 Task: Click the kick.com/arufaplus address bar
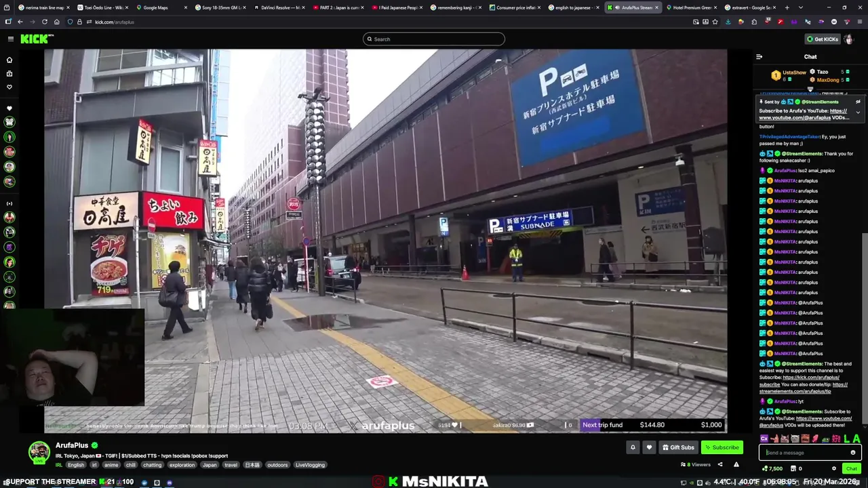pyautogui.click(x=380, y=22)
